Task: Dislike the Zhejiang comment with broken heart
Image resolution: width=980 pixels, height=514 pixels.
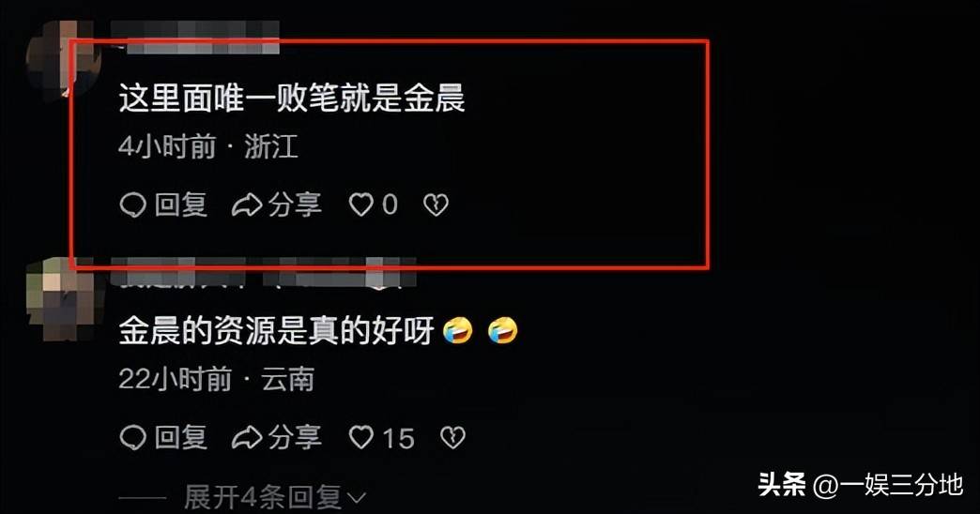Action: 436,204
